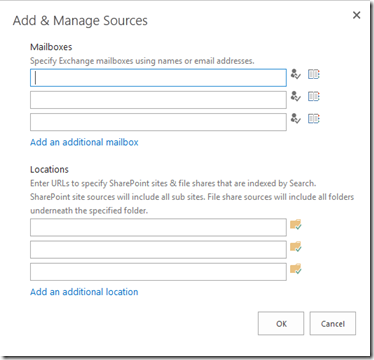Check names icon for first mailbox field
Image resolution: width=374 pixels, height=360 pixels.
click(x=295, y=74)
